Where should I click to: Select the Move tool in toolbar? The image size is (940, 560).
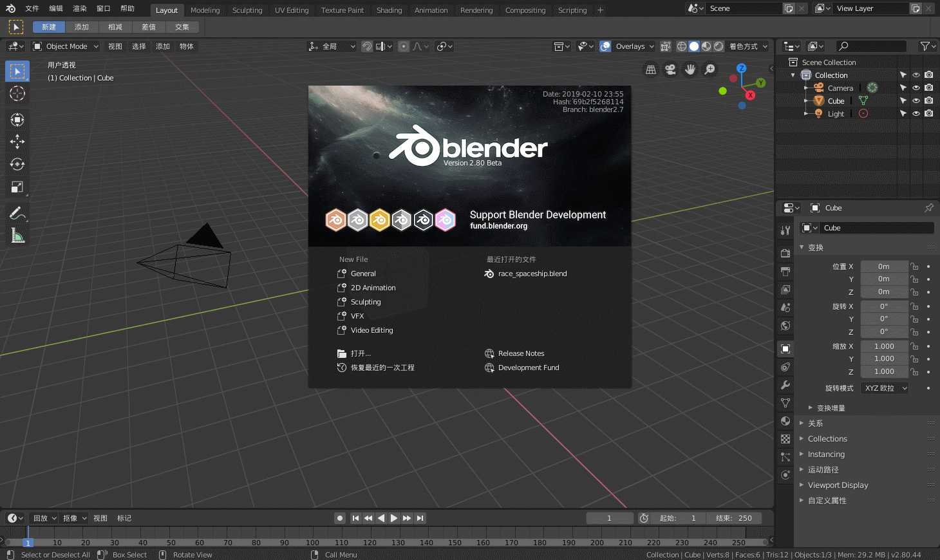(17, 142)
